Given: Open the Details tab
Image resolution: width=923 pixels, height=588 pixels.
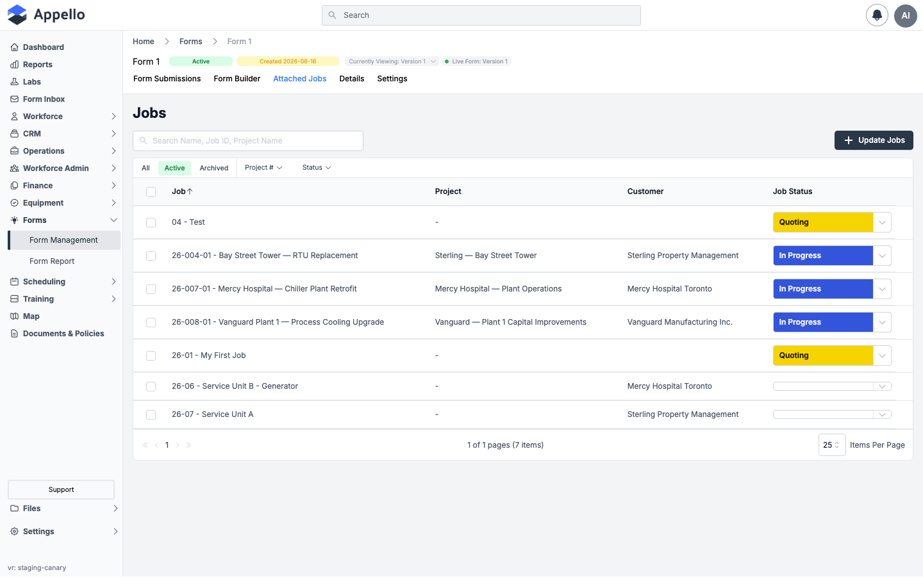Looking at the screenshot, I should [352, 79].
